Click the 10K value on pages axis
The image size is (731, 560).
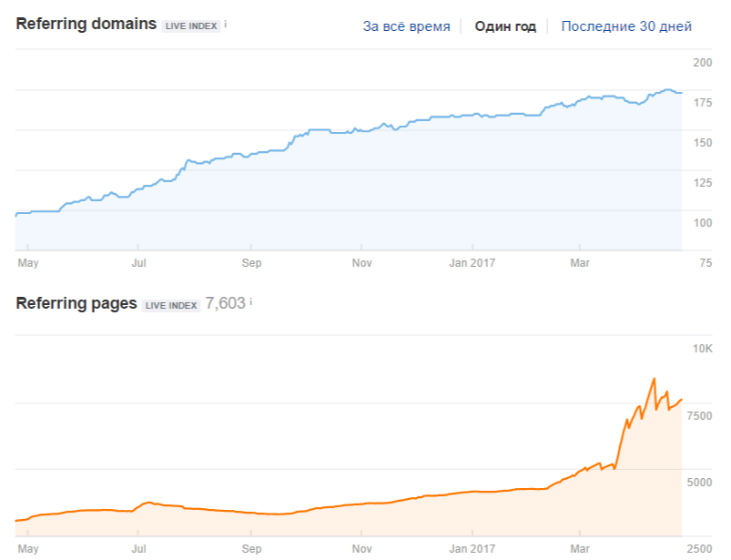[x=701, y=350]
